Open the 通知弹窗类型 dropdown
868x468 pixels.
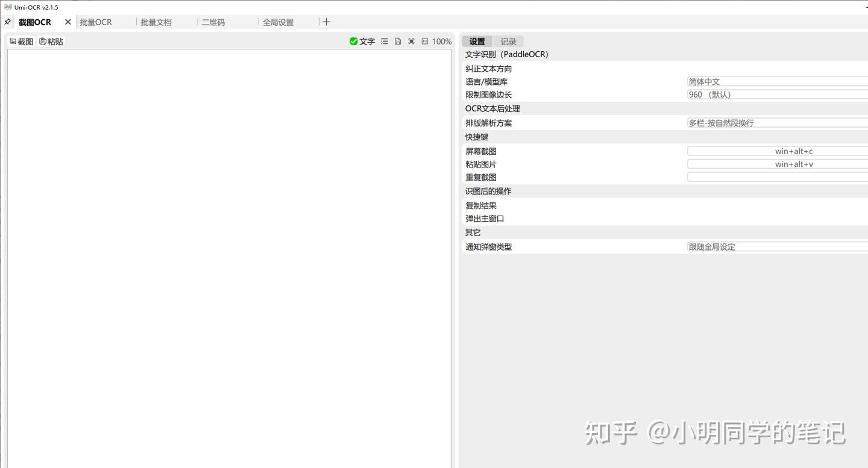(x=778, y=247)
